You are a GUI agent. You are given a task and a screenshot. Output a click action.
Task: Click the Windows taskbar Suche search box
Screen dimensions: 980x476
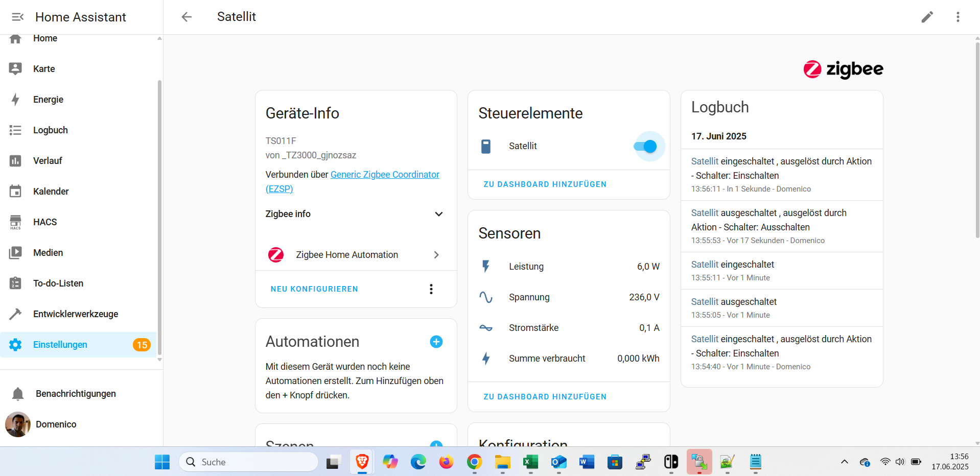[x=249, y=462]
